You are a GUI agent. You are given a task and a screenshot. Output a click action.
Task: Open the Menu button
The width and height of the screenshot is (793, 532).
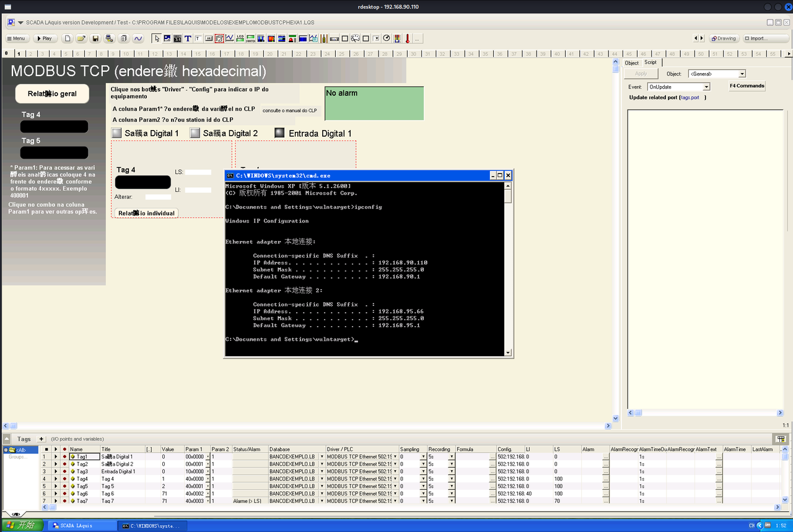pyautogui.click(x=17, y=38)
